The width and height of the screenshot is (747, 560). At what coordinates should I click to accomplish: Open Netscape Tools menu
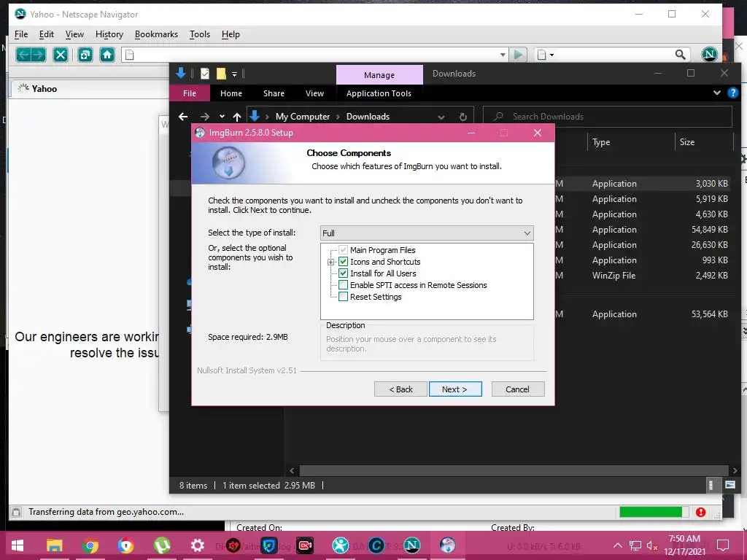(x=200, y=34)
